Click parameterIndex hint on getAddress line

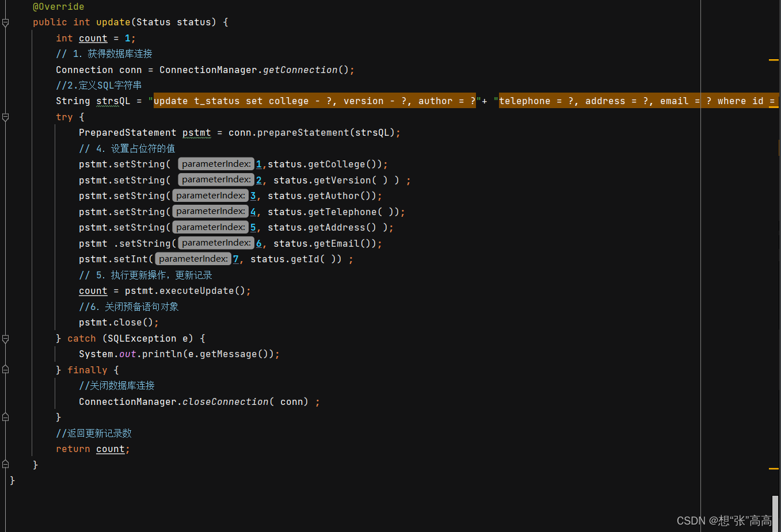click(211, 227)
